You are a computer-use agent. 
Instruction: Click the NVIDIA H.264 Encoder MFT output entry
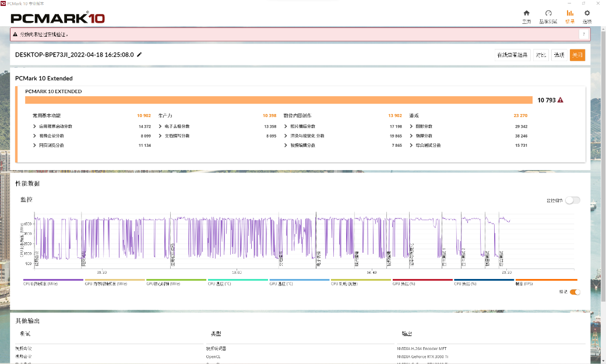pos(422,348)
